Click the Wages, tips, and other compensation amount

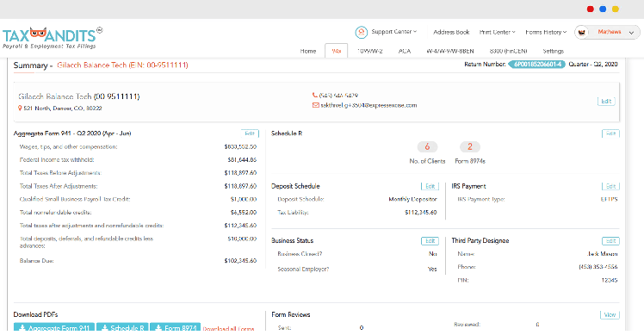point(240,146)
